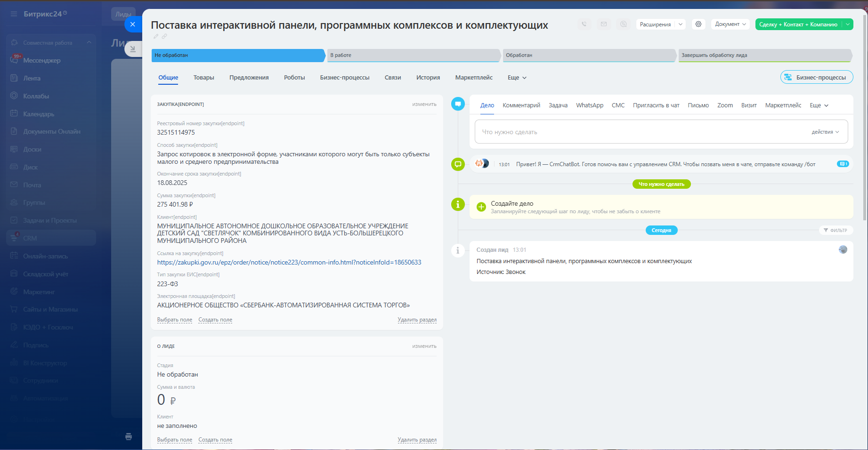Open the Документ dropdown
868x450 pixels.
coord(730,24)
